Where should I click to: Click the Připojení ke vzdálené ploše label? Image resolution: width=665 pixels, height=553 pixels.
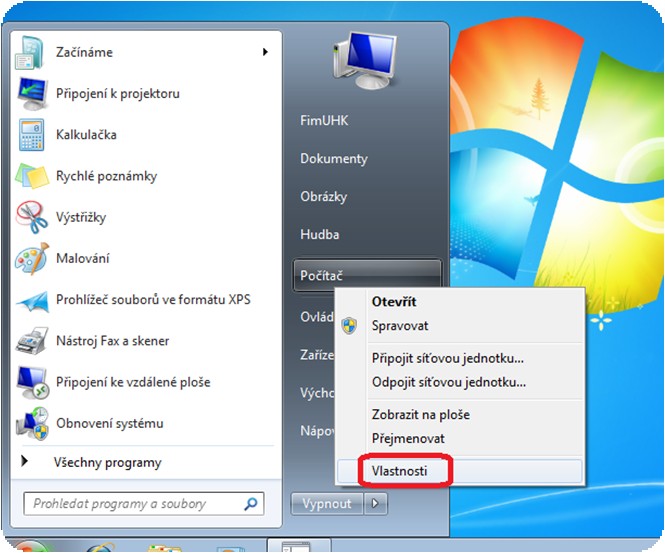(x=133, y=382)
